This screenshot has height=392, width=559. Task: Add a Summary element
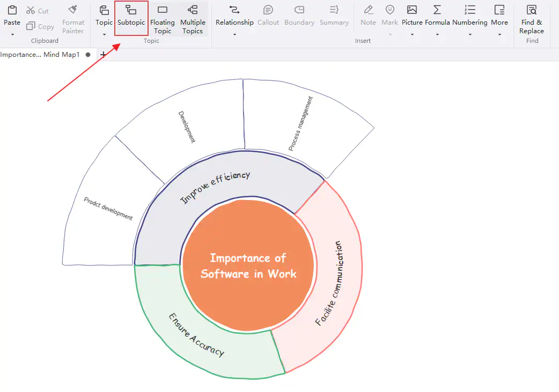pyautogui.click(x=334, y=16)
